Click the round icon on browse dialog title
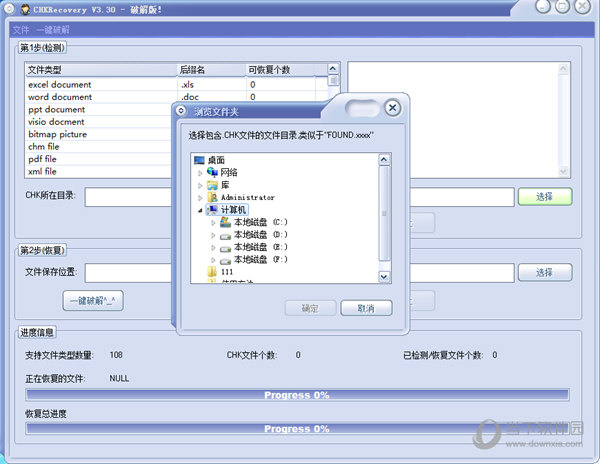 tap(181, 111)
